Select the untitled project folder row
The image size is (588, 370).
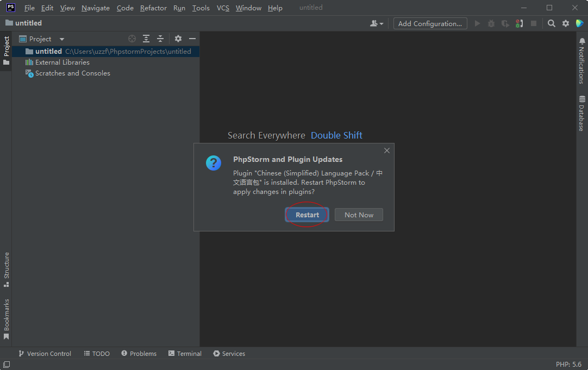pos(106,52)
